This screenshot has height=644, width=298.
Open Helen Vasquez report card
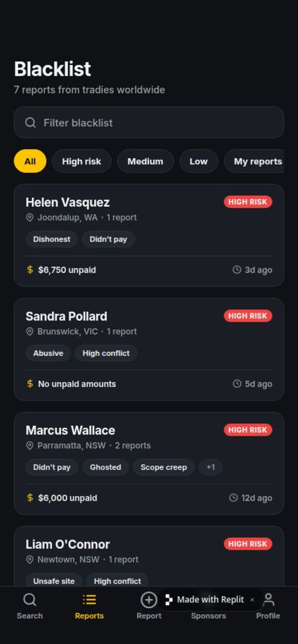(x=149, y=235)
